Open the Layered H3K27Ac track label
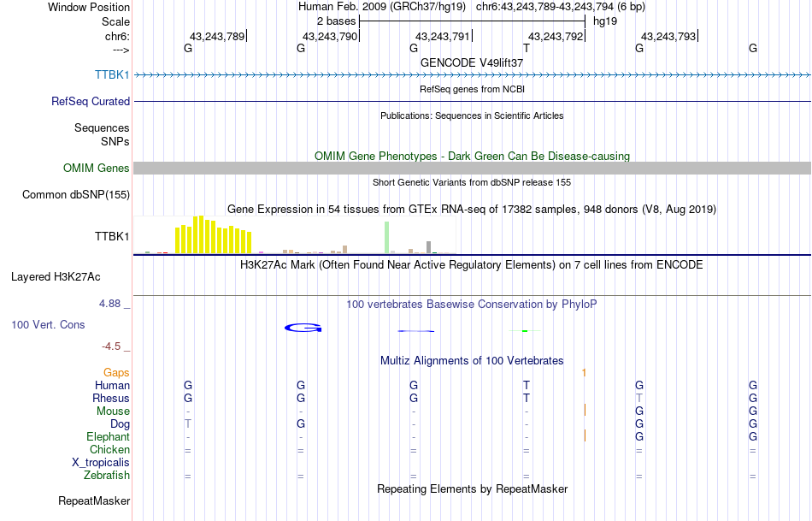The image size is (812, 521). point(56,277)
